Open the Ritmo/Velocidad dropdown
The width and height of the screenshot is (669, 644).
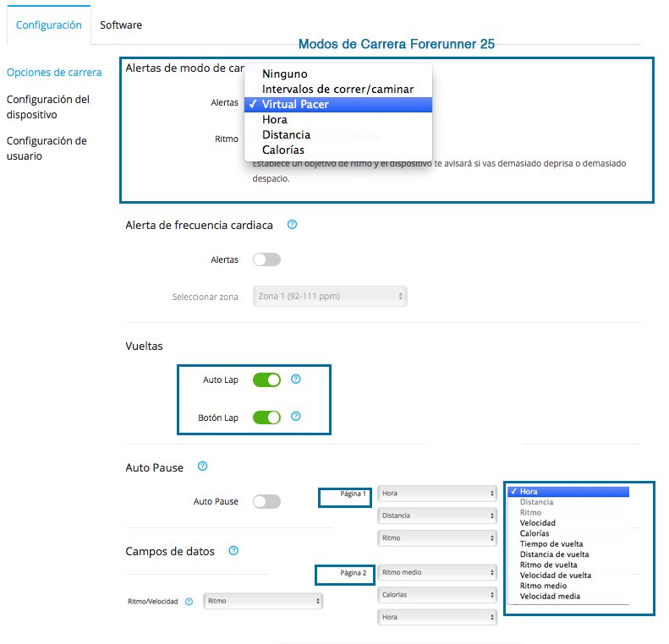pyautogui.click(x=263, y=601)
